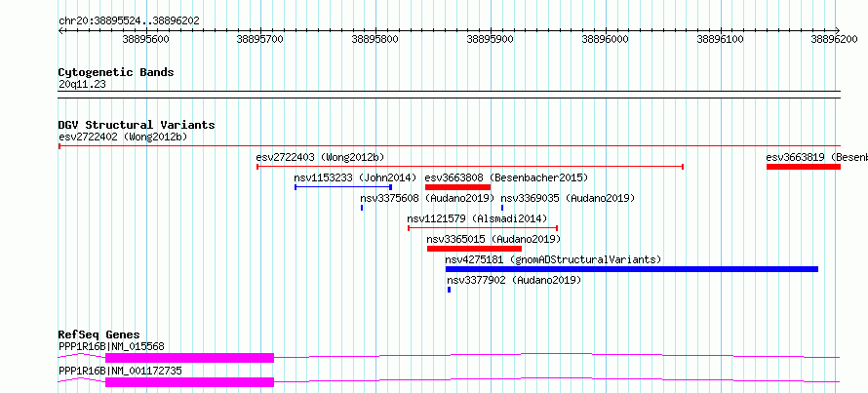Image resolution: width=868 pixels, height=393 pixels.
Task: Click the DGV Structural Variants track title
Action: [137, 125]
